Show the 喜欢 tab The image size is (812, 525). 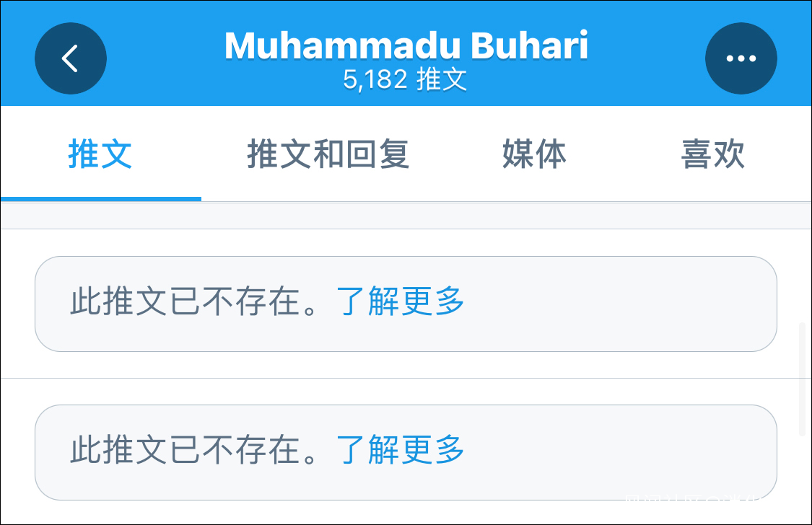(x=712, y=154)
